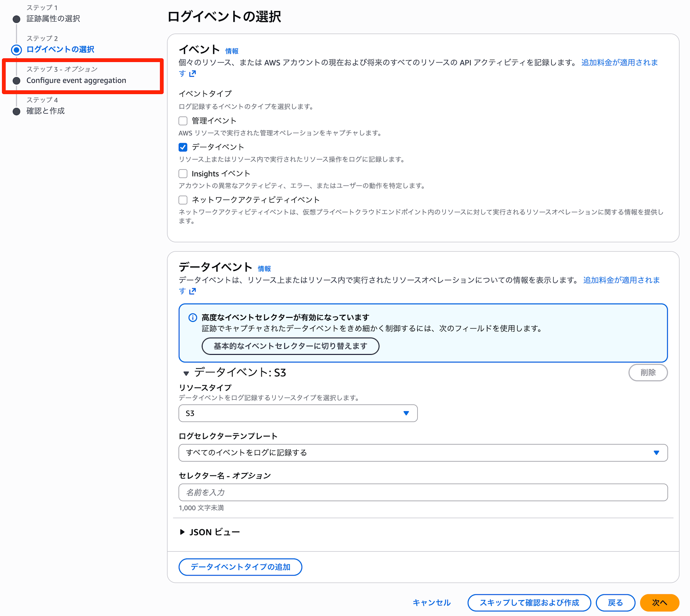Expand the JSON ビュー section

pos(210,531)
